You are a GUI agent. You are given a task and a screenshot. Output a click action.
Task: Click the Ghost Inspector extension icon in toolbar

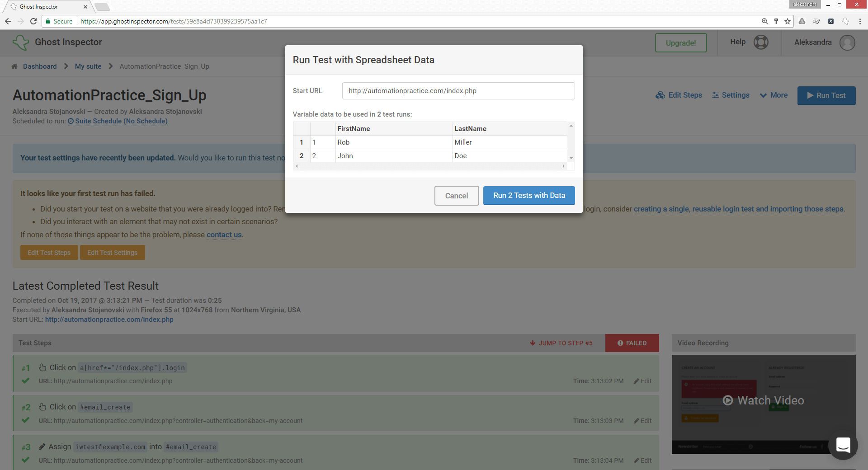[x=845, y=21]
